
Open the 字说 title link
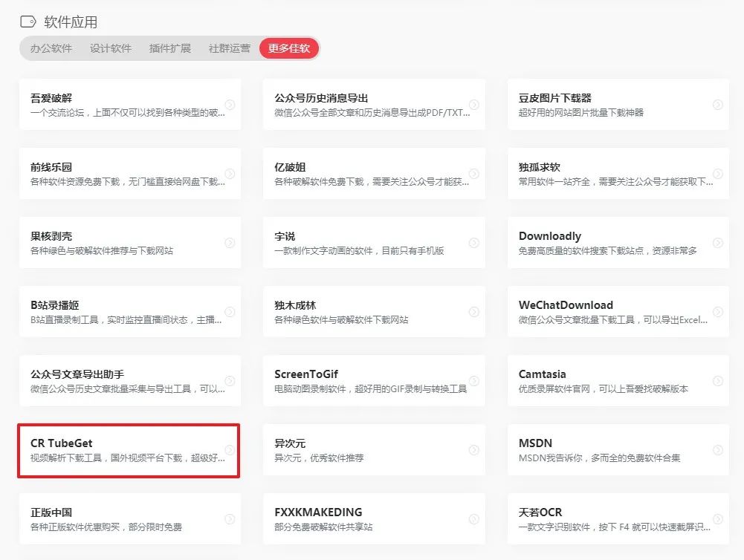point(285,236)
